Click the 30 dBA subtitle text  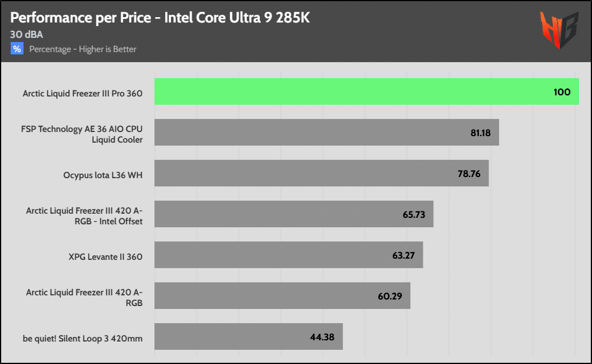[x=27, y=34]
